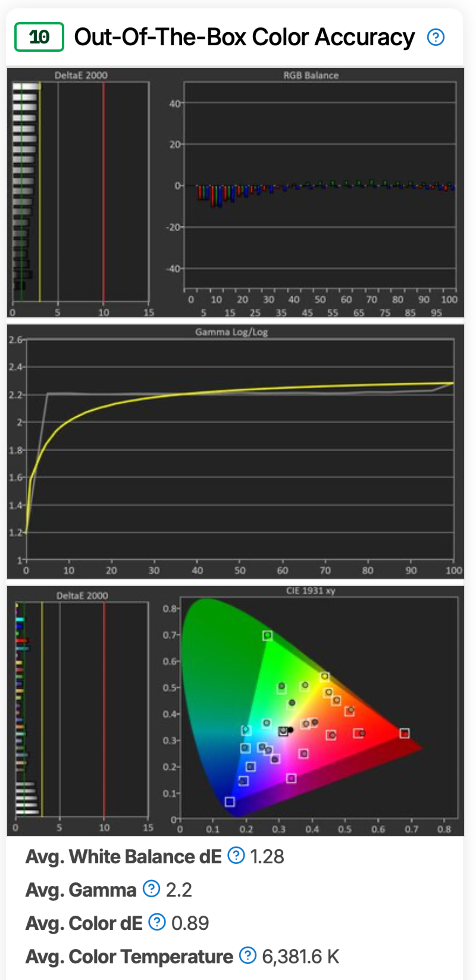Click the Out-Of-The-Box Color Accuracy heading

tap(244, 37)
